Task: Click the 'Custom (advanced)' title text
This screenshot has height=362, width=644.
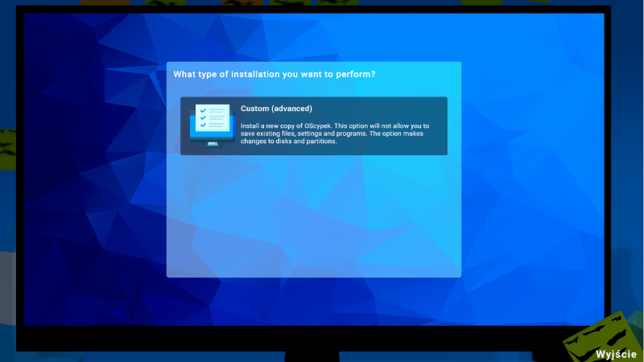Action: coord(276,109)
